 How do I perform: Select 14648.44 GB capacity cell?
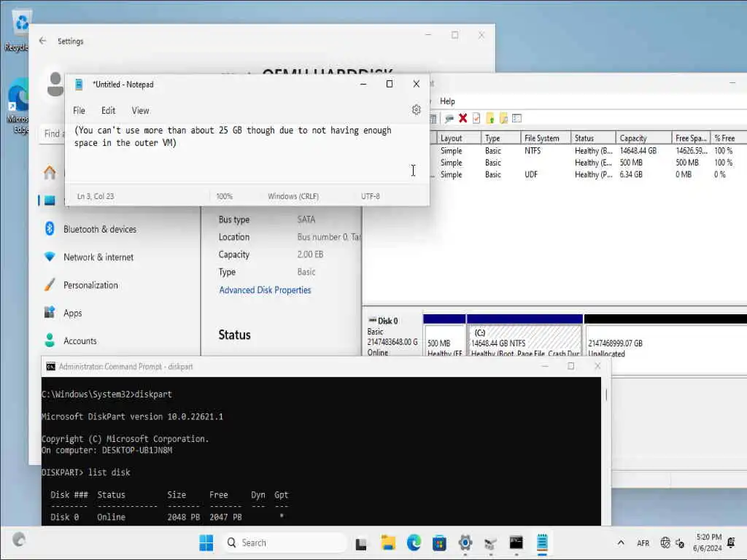(638, 150)
